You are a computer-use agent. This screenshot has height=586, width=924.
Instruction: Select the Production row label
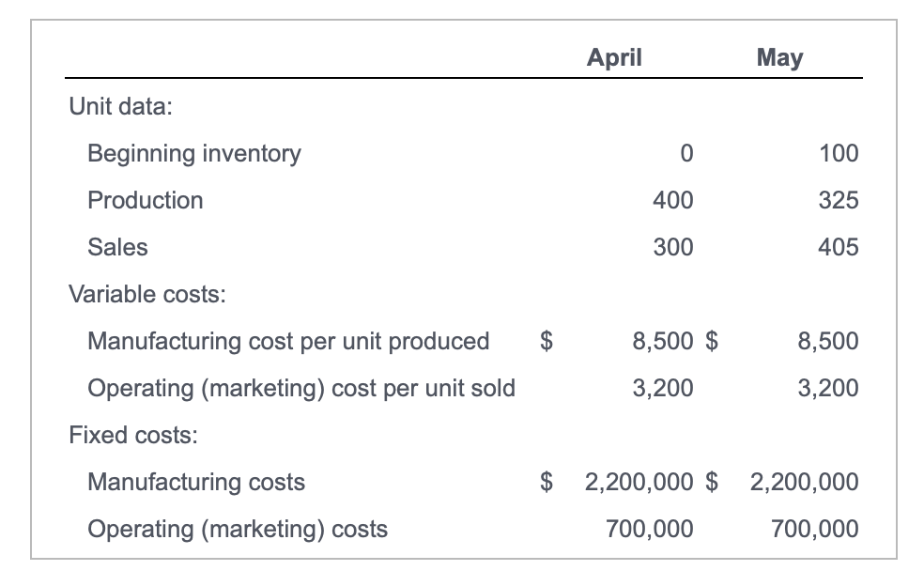(145, 200)
